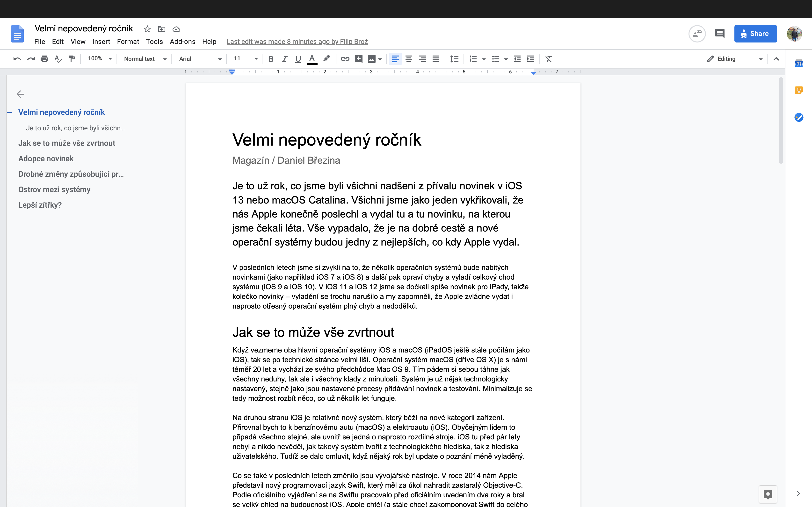Enable justify text alignment
This screenshot has height=507, width=812.
pyautogui.click(x=435, y=59)
